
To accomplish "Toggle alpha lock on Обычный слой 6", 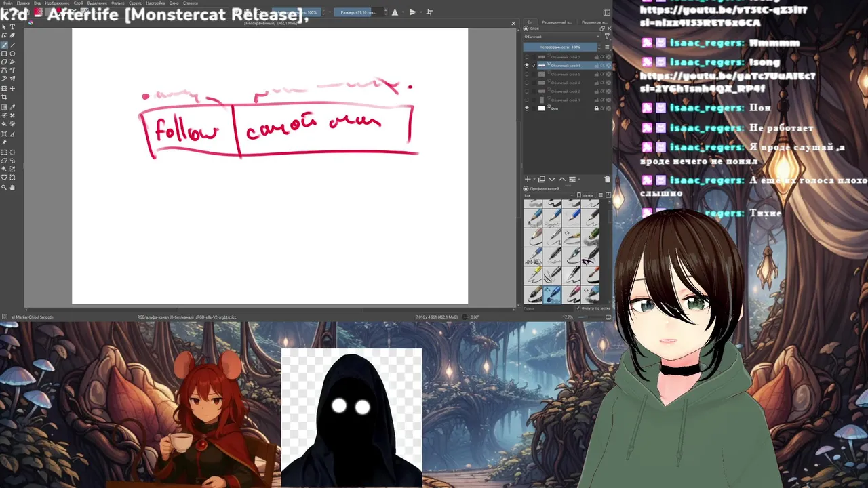I will click(602, 66).
